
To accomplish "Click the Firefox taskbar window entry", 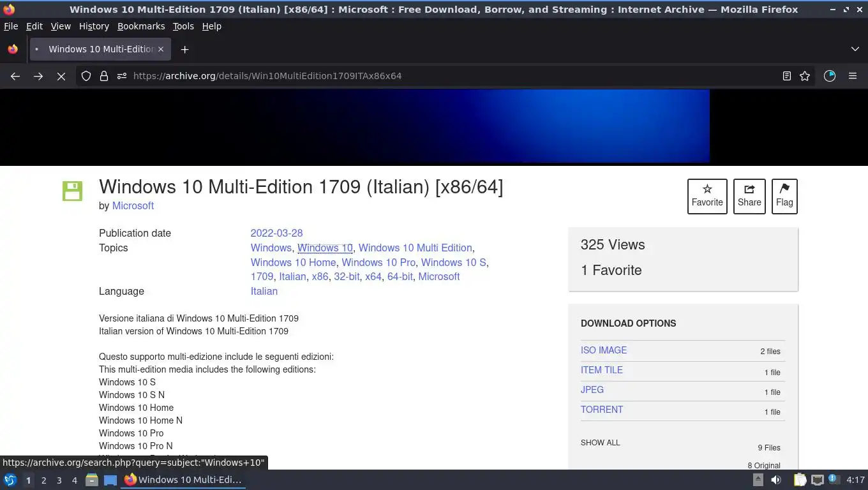I will click(184, 480).
